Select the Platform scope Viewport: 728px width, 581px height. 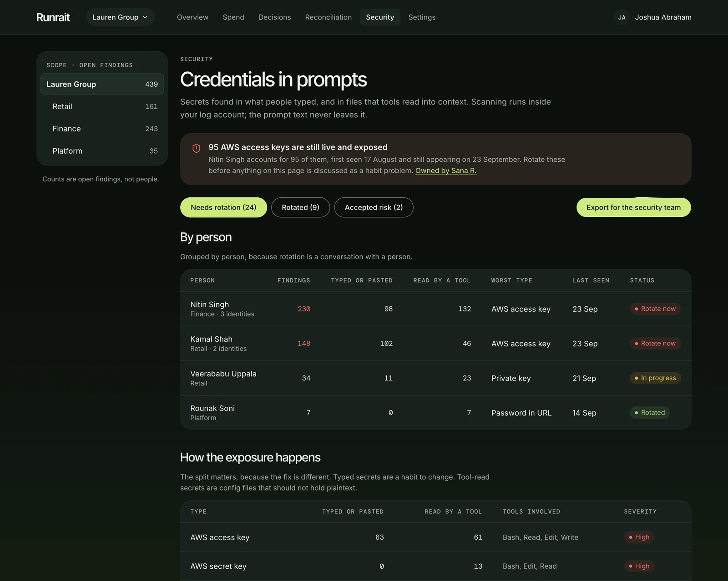click(102, 151)
